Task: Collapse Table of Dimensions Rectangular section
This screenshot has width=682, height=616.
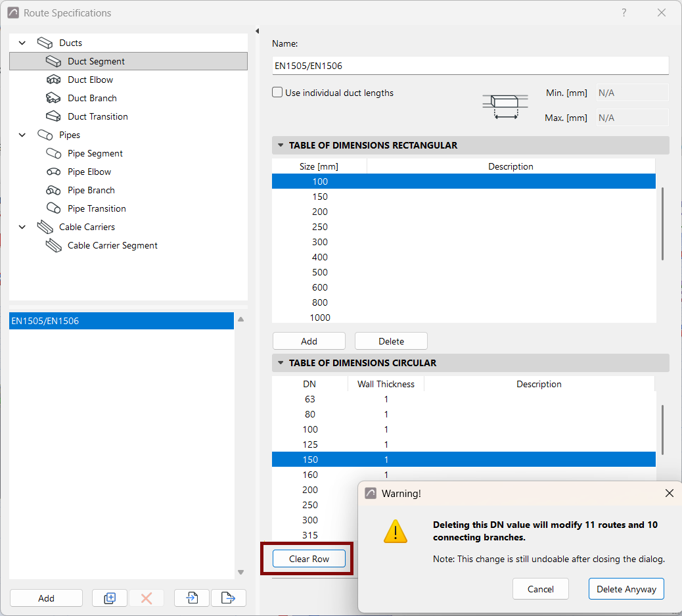Action: coord(281,145)
